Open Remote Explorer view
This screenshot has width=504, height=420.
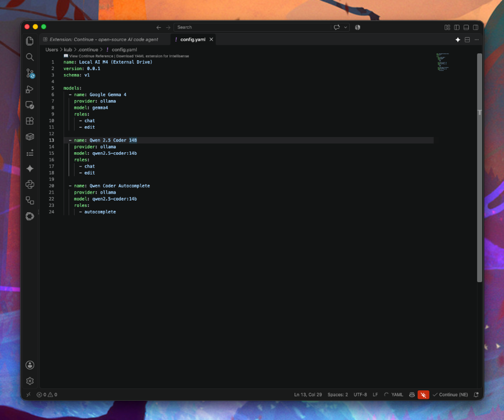point(30,105)
